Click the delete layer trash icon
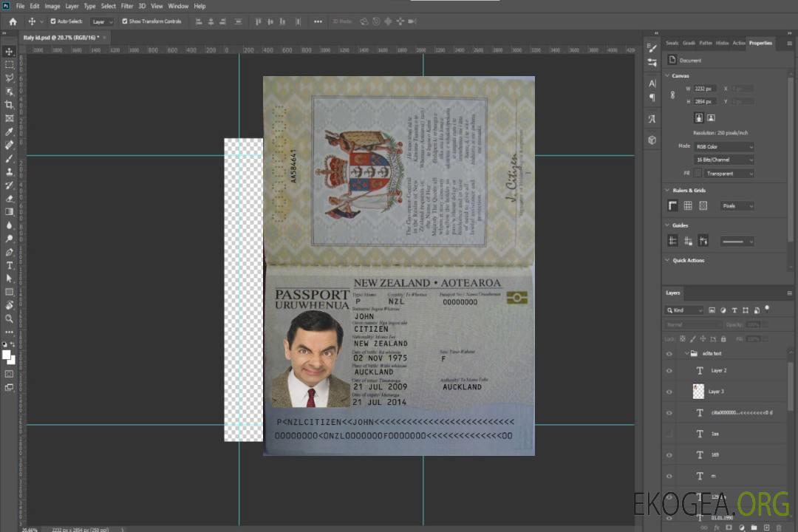798x532 pixels. pos(779,528)
